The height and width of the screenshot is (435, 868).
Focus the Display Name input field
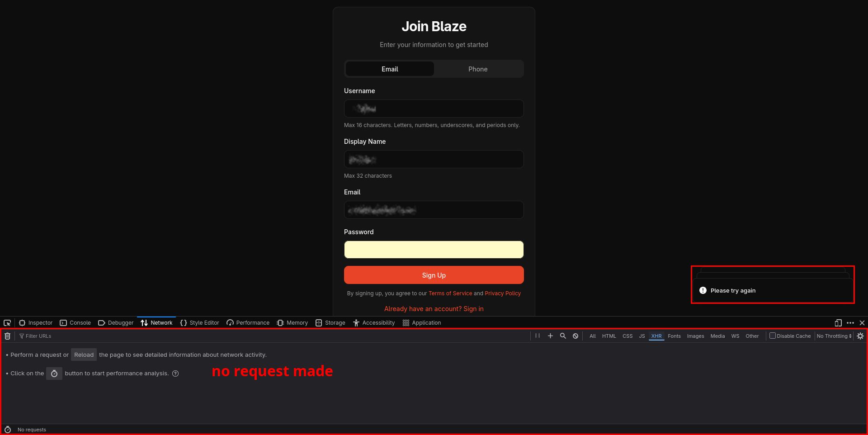tap(434, 159)
